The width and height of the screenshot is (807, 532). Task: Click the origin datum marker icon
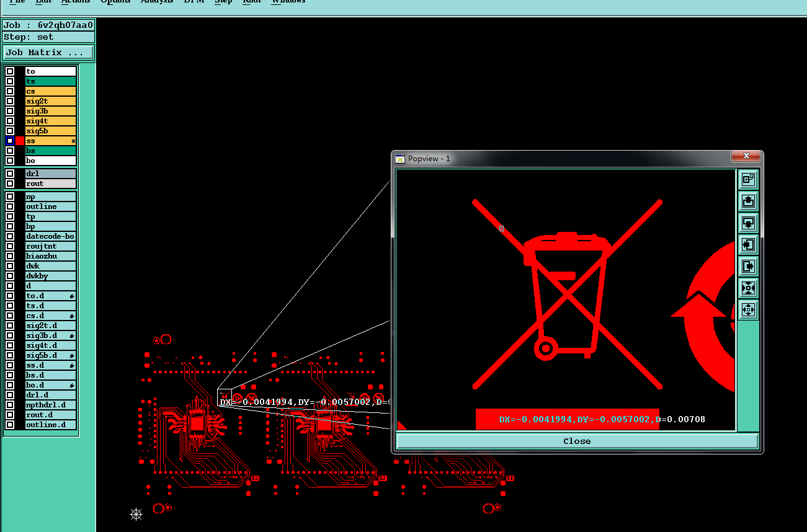[136, 514]
